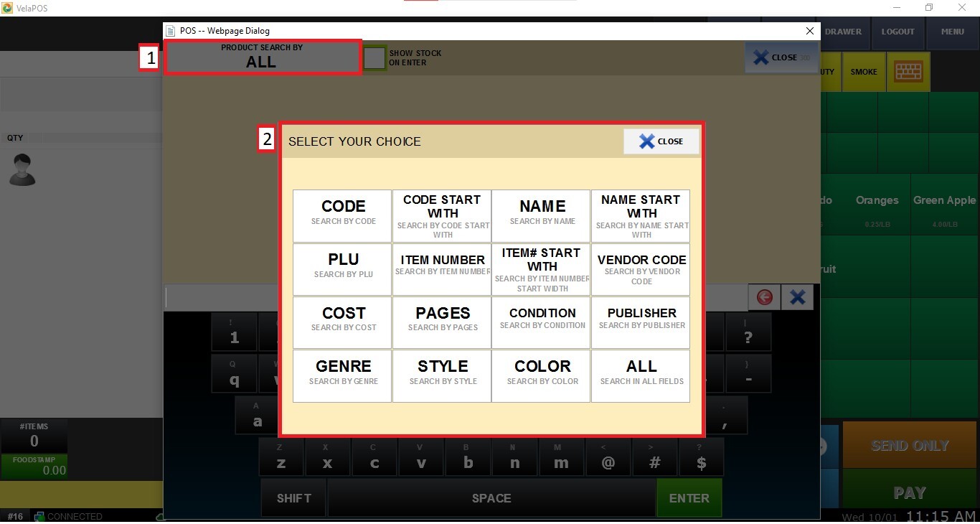Pick VENDOR CODE search option
This screenshot has height=524, width=980.
click(641, 269)
